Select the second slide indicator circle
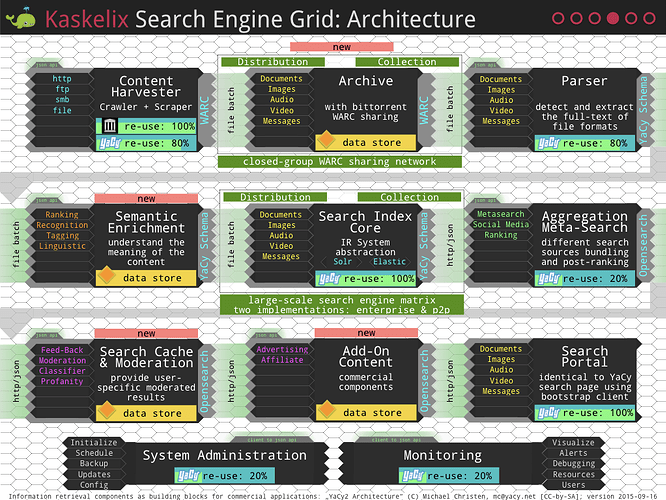Viewport: 666px width, 500px height. (576, 18)
